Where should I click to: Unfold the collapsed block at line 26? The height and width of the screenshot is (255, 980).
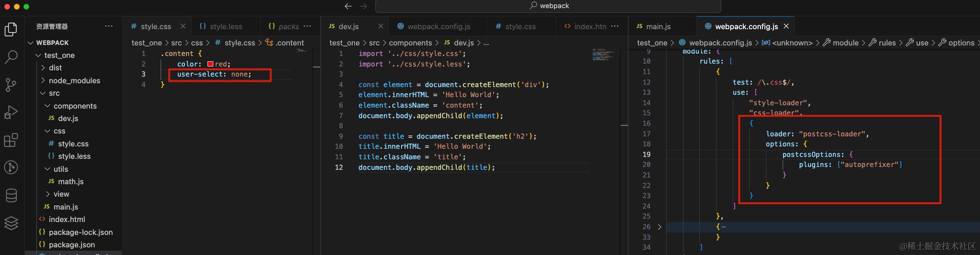[x=659, y=227]
